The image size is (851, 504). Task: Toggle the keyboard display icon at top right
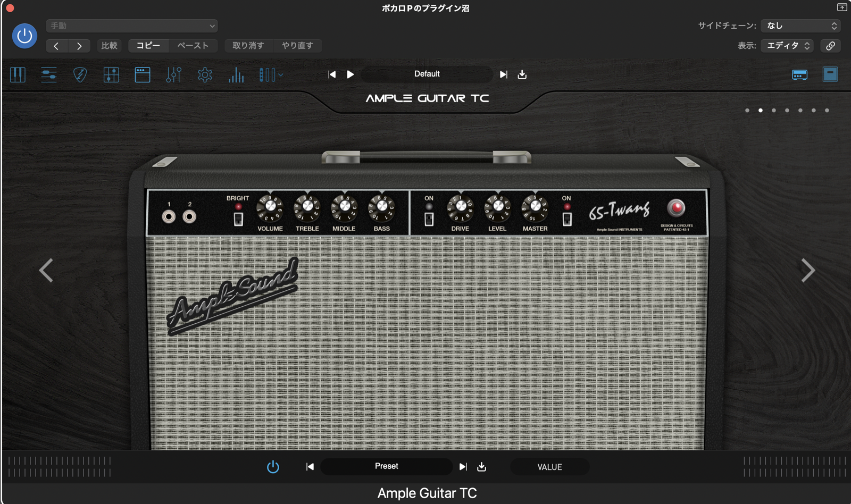coord(799,74)
